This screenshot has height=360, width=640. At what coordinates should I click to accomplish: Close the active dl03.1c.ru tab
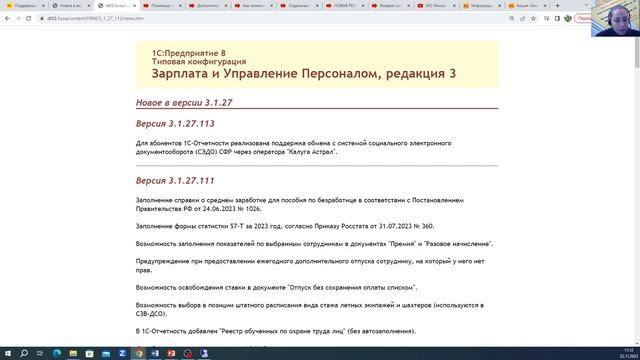pos(134,6)
